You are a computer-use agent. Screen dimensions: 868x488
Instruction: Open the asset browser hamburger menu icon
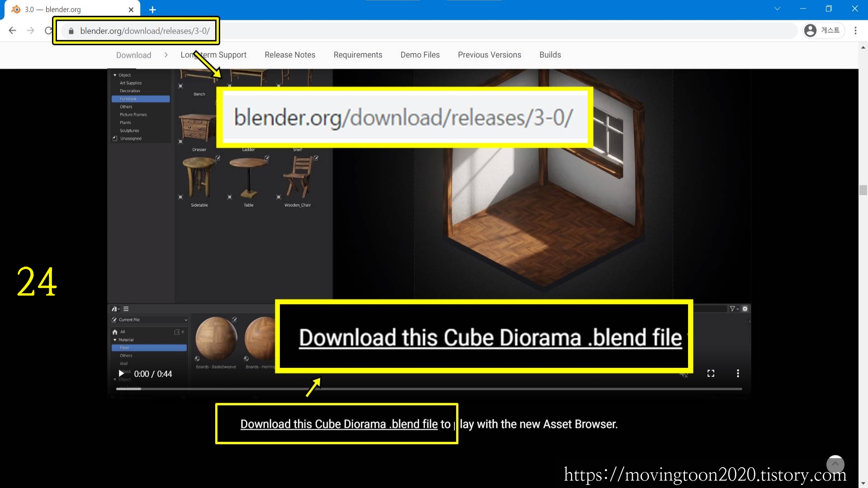(126, 309)
